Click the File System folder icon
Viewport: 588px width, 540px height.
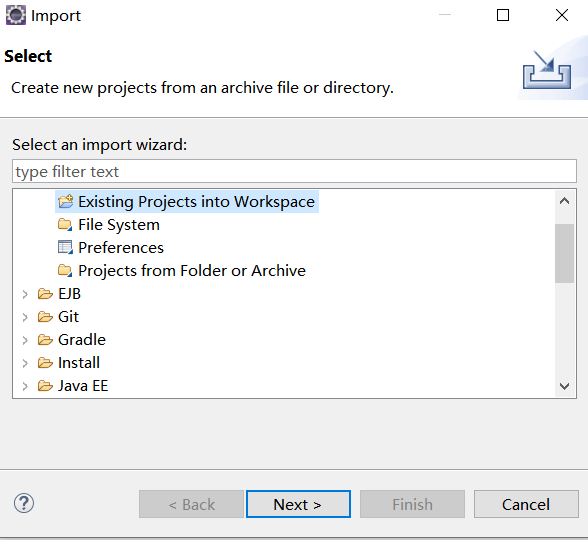[x=65, y=225]
